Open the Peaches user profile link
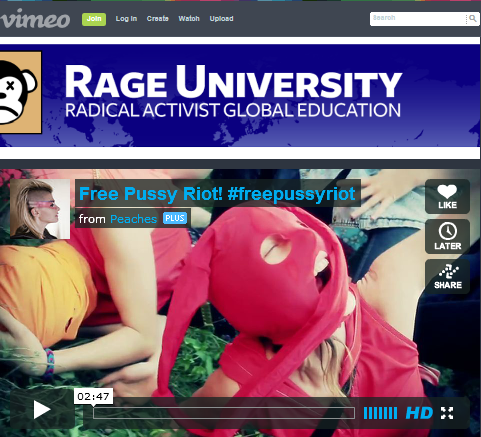 133,219
